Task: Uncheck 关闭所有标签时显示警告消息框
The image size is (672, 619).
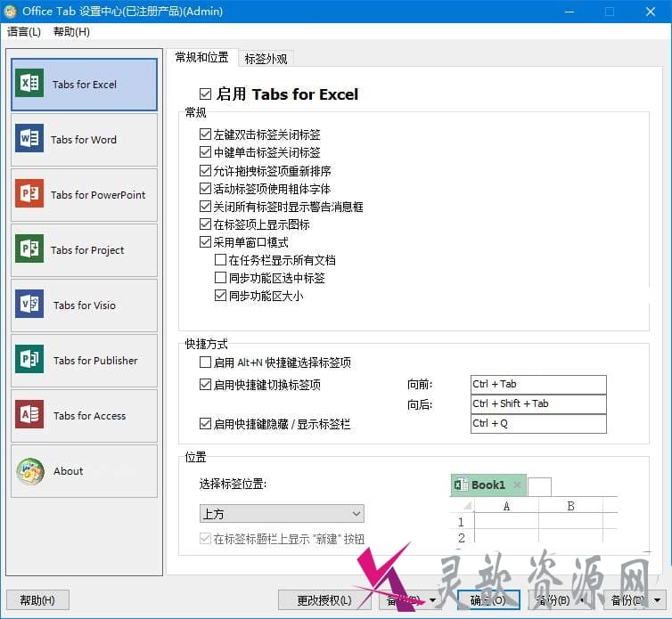Action: (205, 207)
